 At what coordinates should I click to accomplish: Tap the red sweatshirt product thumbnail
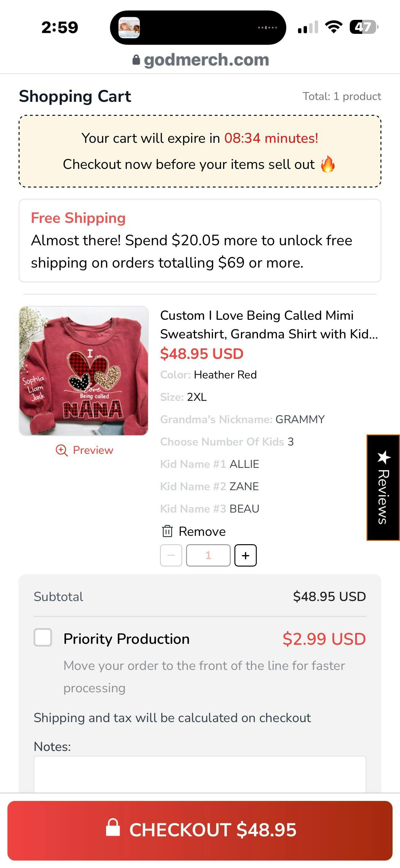tap(84, 371)
